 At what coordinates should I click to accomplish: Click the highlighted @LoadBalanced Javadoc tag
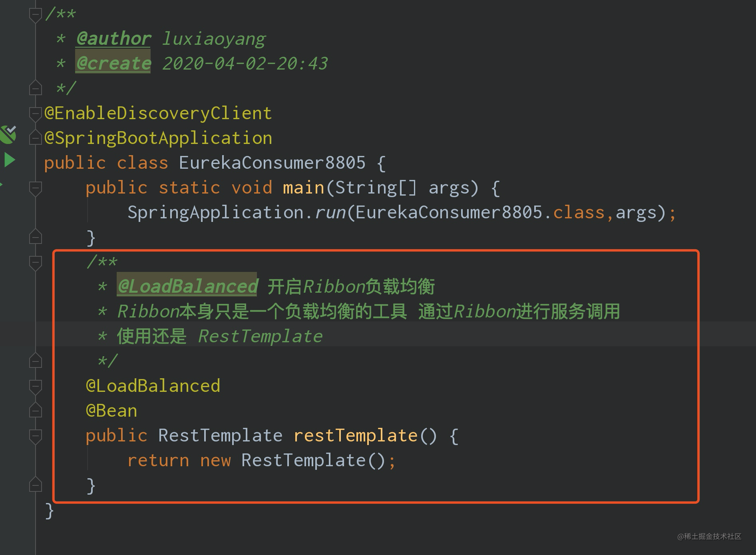[187, 285]
